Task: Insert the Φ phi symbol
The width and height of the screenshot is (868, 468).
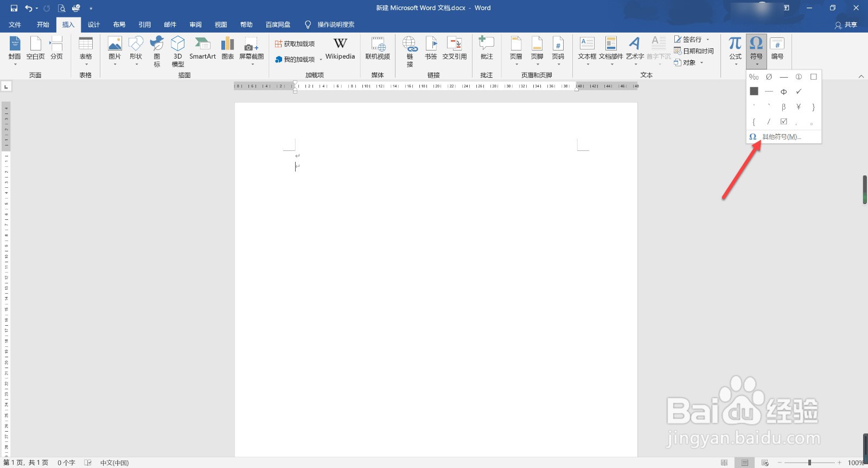Action: point(783,92)
